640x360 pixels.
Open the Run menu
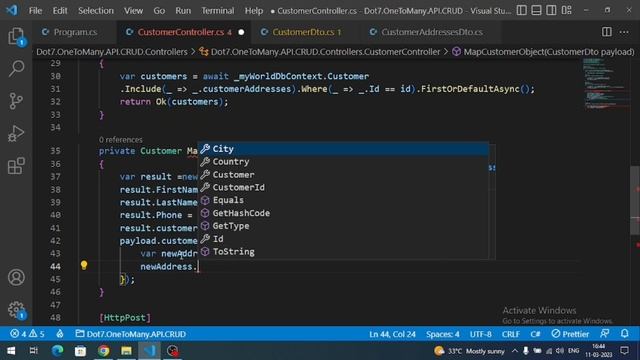coord(183,11)
